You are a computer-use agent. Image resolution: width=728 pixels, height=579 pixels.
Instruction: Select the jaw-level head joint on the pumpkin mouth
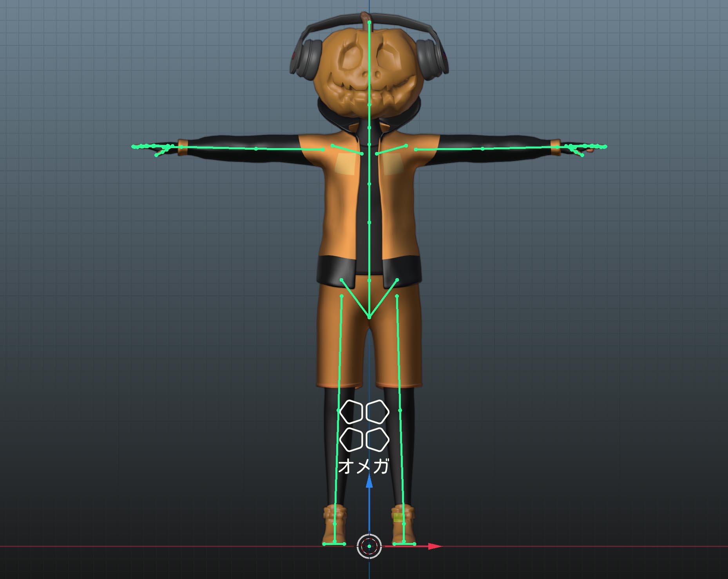(x=369, y=105)
